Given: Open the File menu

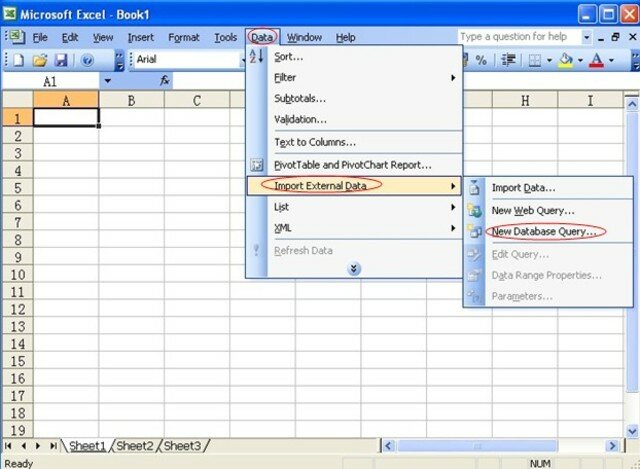Looking at the screenshot, I should pyautogui.click(x=40, y=38).
